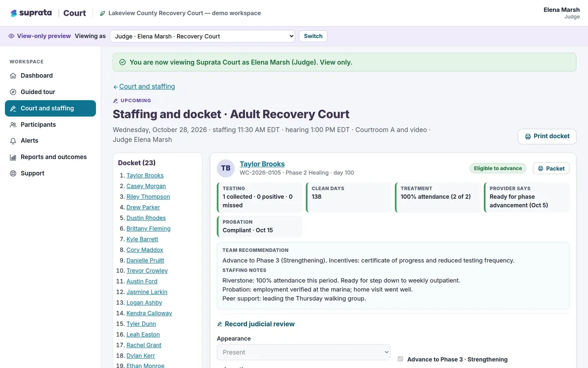
Task: Select Leah Easton in the docket
Action: [x=143, y=335]
